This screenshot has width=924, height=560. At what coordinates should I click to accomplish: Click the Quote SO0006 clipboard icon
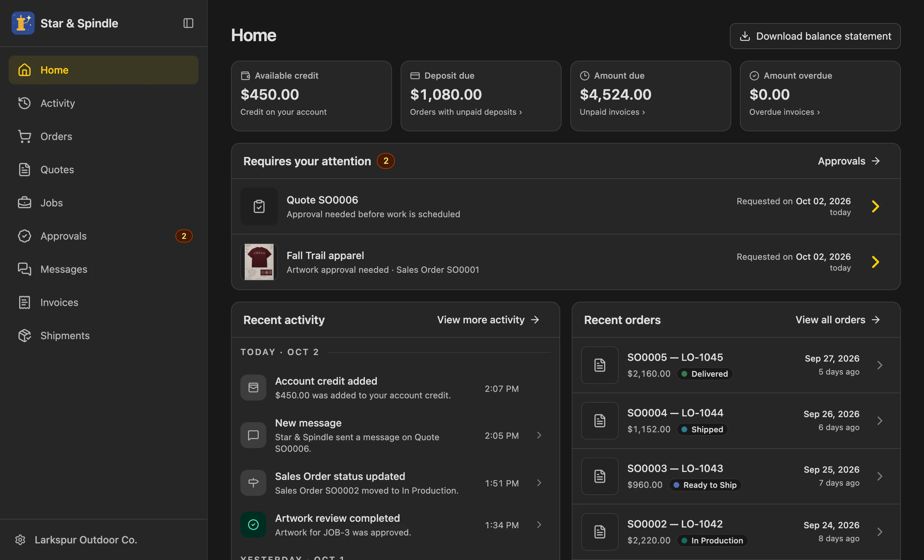[259, 206]
